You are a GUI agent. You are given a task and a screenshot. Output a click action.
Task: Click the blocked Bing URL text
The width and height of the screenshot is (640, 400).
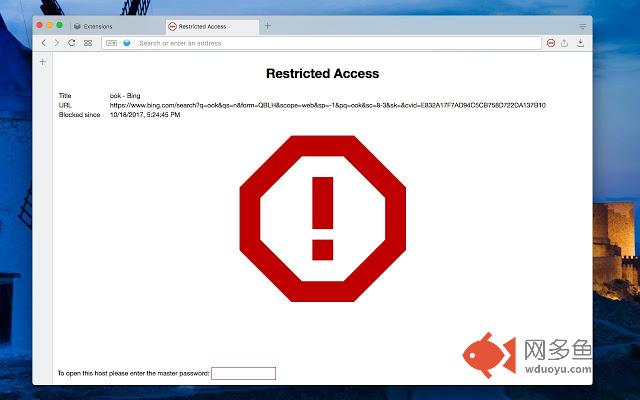327,105
